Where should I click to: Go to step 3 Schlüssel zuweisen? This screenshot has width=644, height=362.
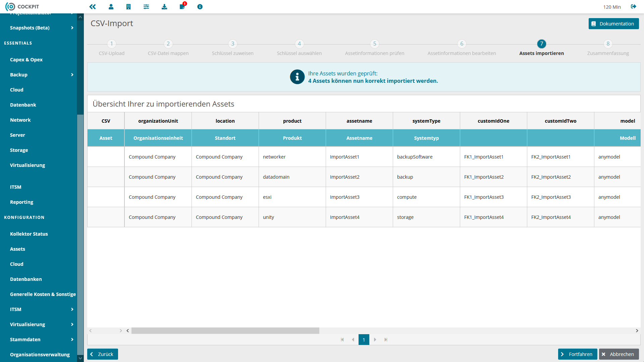(232, 44)
